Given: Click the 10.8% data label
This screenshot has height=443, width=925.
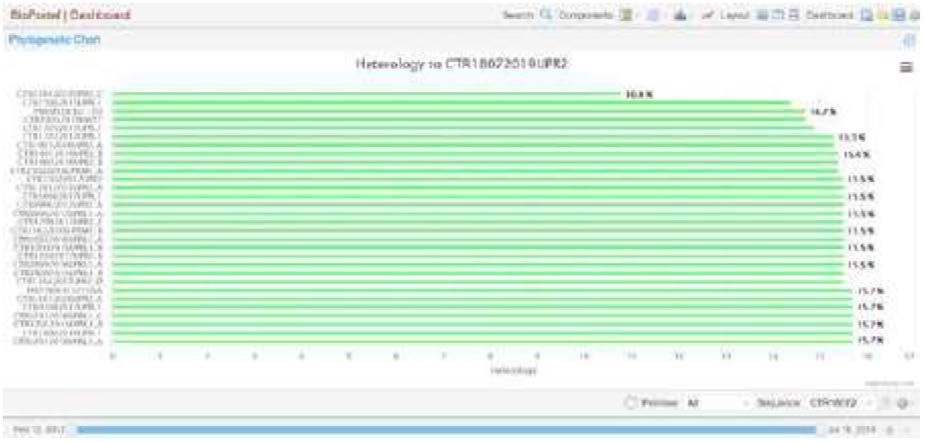Looking at the screenshot, I should [x=639, y=94].
